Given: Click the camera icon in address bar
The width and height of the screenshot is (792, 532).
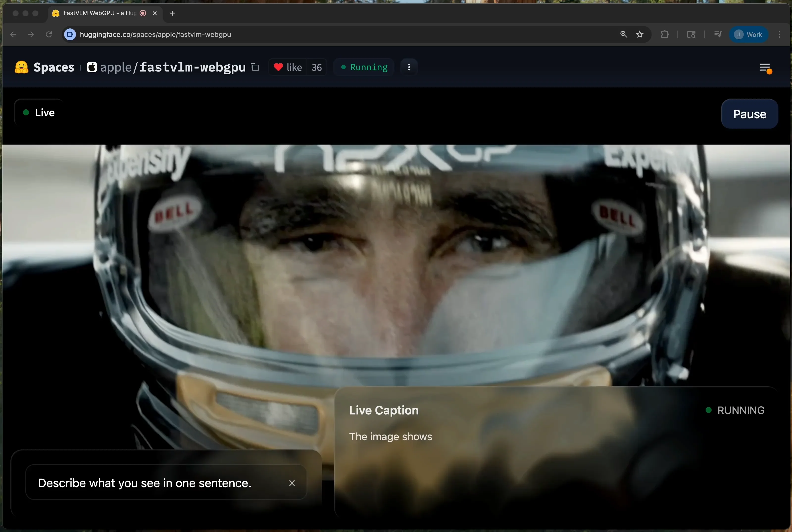Looking at the screenshot, I should click(70, 34).
